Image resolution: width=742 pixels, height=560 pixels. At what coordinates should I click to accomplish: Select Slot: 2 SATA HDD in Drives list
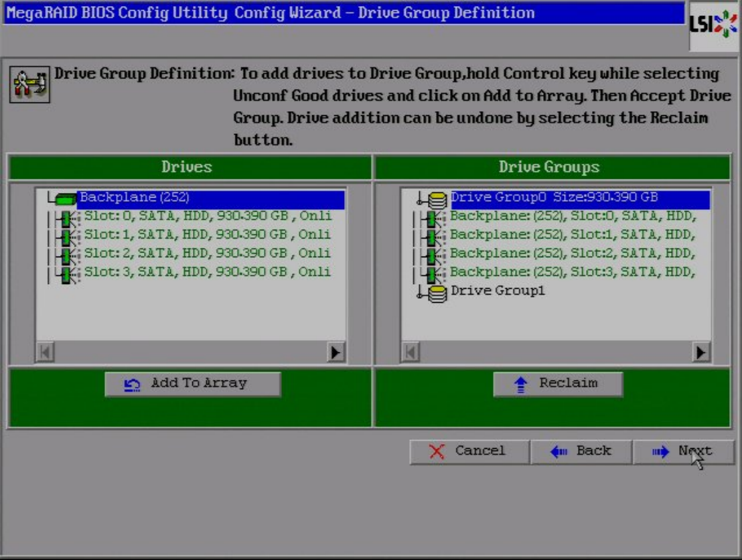[206, 254]
